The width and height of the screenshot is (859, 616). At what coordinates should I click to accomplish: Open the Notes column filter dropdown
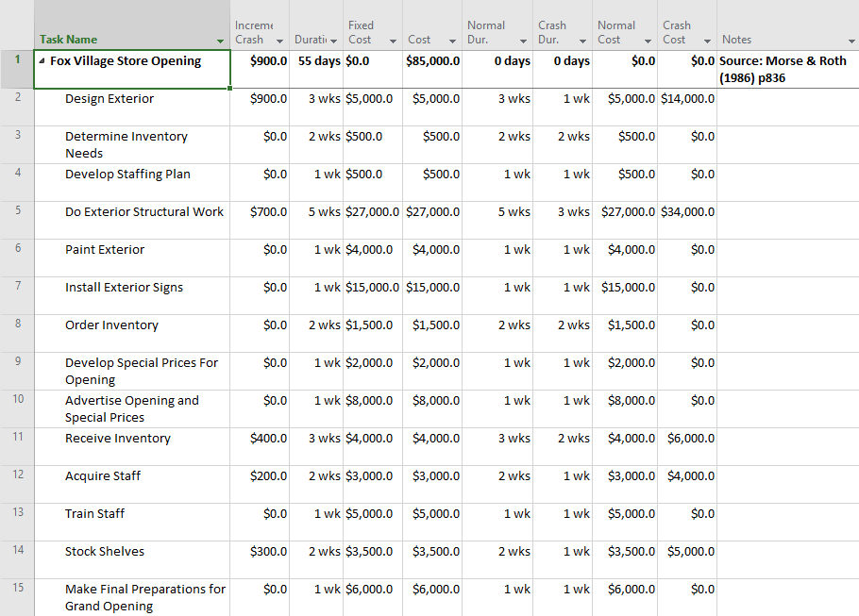pos(851,42)
